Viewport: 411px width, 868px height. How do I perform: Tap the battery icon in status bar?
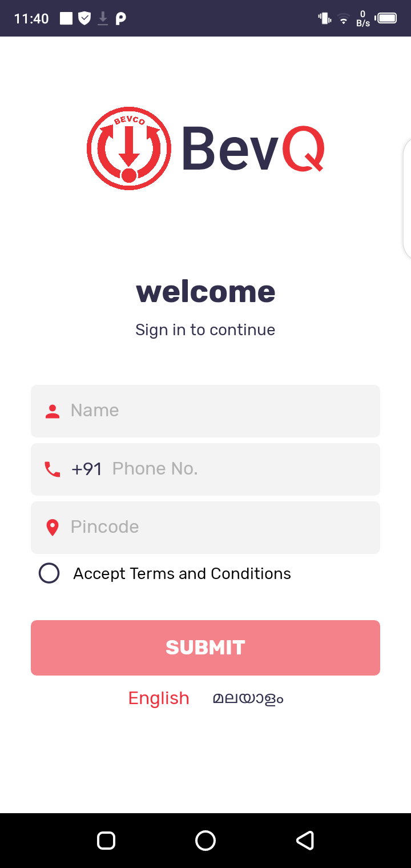386,18
